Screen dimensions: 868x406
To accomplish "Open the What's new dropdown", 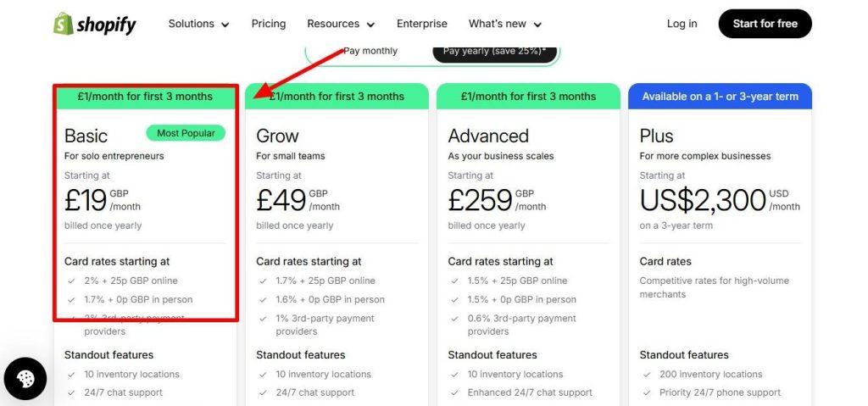I will 504,24.
